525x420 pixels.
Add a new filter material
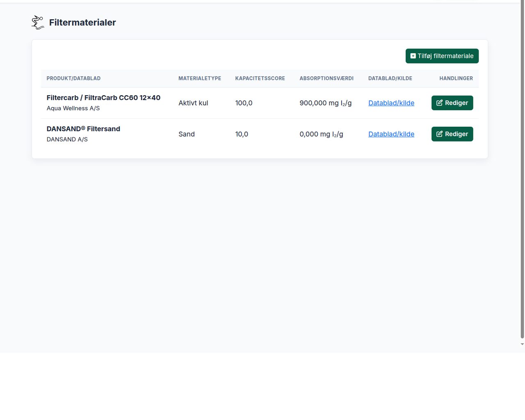[442, 56]
